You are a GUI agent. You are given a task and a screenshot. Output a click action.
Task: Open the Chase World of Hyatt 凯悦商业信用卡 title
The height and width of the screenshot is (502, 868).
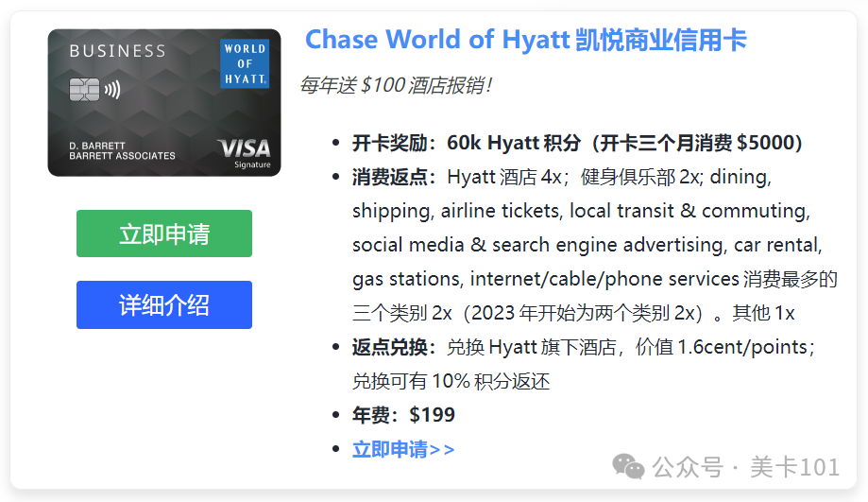click(x=526, y=40)
